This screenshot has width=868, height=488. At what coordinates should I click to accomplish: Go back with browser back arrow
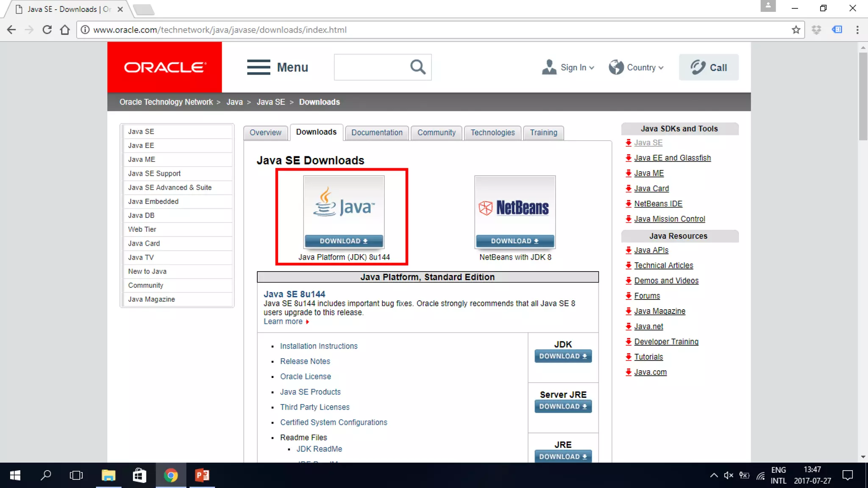tap(11, 30)
